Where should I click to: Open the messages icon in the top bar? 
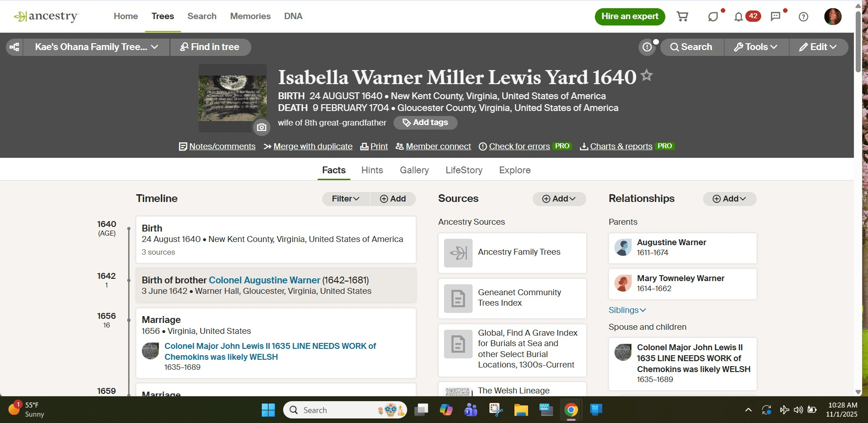click(775, 16)
